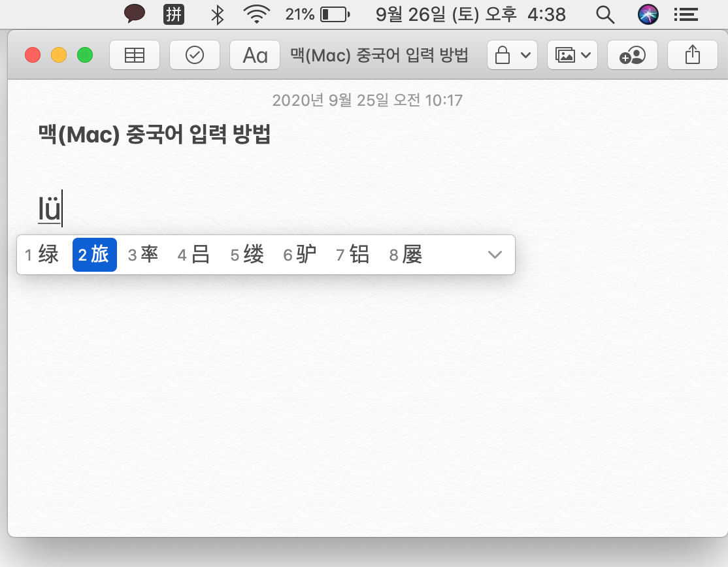Add people to this note
This screenshot has width=728, height=567.
pyautogui.click(x=633, y=56)
